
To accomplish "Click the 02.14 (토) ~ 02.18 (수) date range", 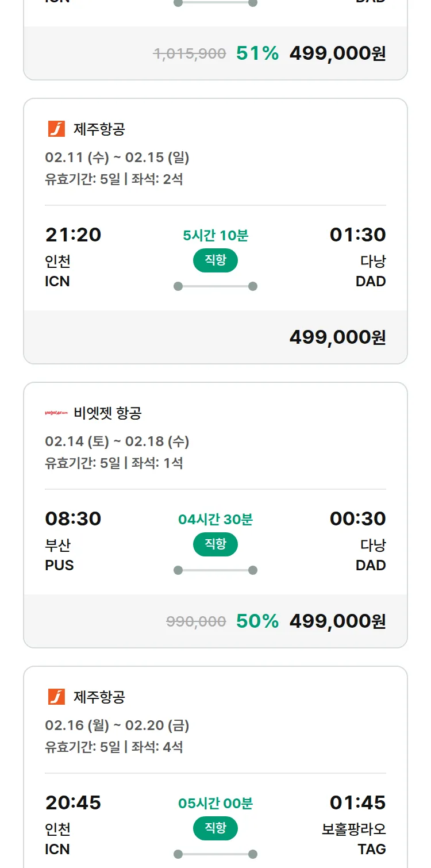I will [117, 441].
